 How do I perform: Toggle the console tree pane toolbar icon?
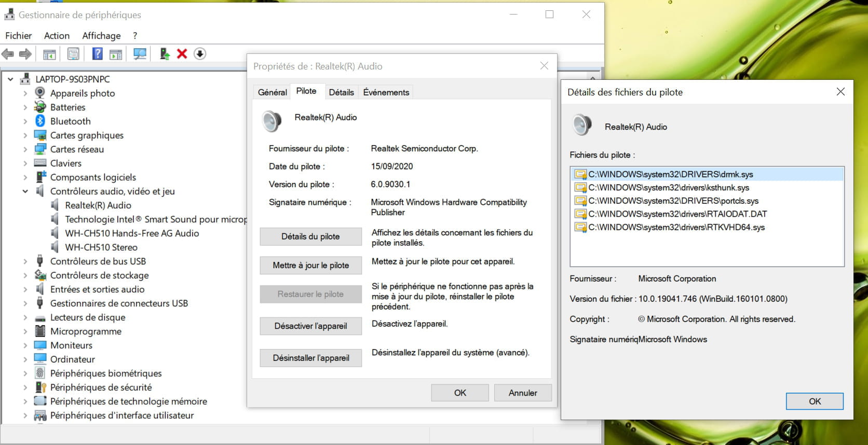[x=49, y=54]
